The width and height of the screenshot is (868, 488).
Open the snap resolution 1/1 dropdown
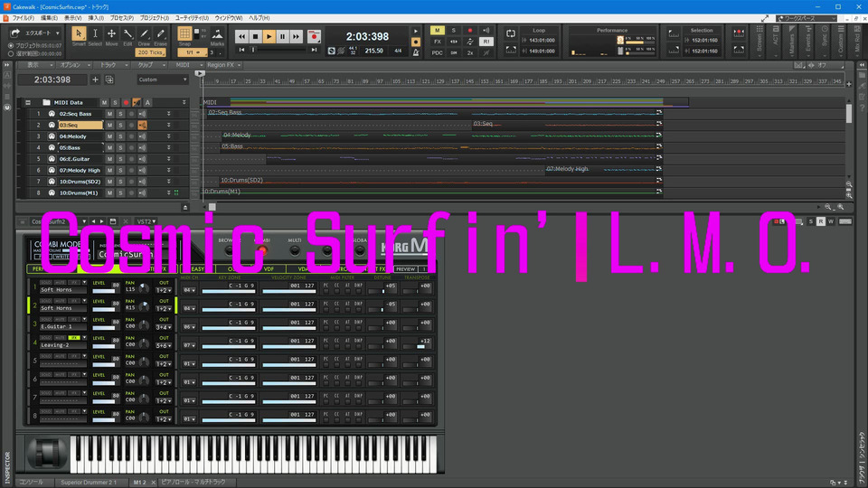click(193, 52)
